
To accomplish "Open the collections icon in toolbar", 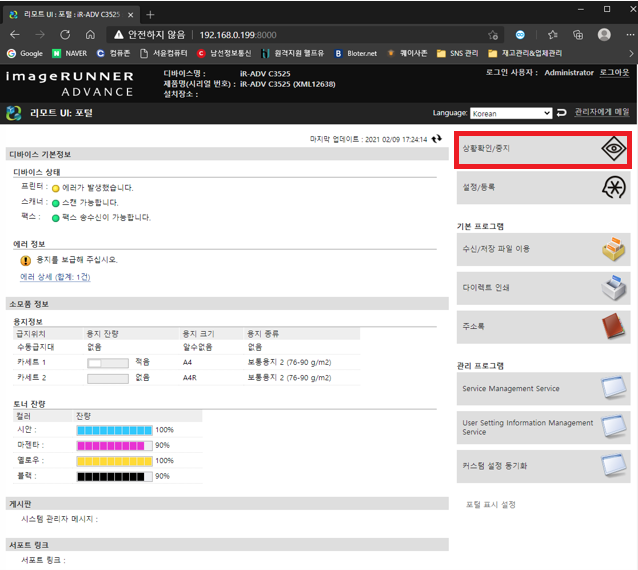I will click(578, 35).
